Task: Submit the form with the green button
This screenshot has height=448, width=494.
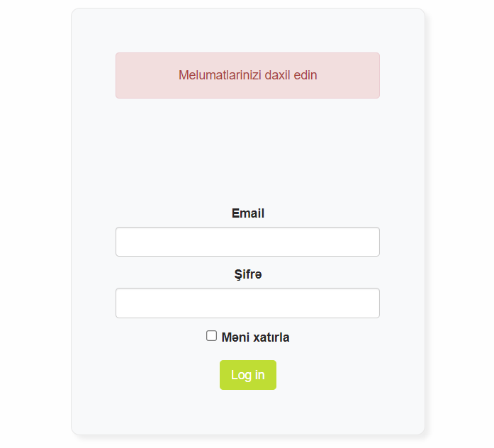Action: (x=247, y=375)
